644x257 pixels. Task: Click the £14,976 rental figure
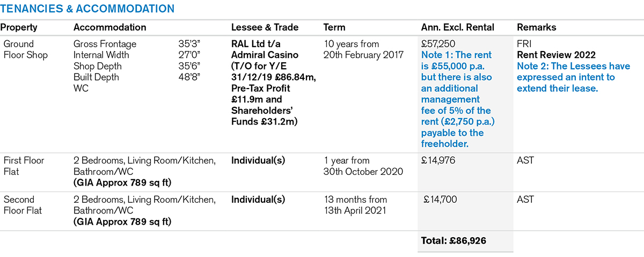(x=440, y=160)
